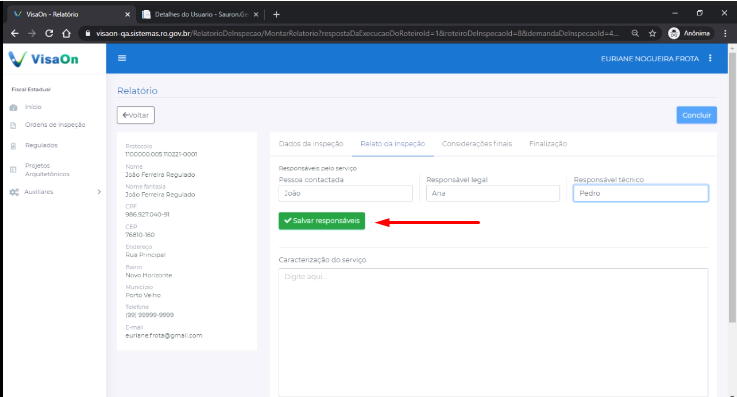Go back using the browser back arrow

pos(15,33)
